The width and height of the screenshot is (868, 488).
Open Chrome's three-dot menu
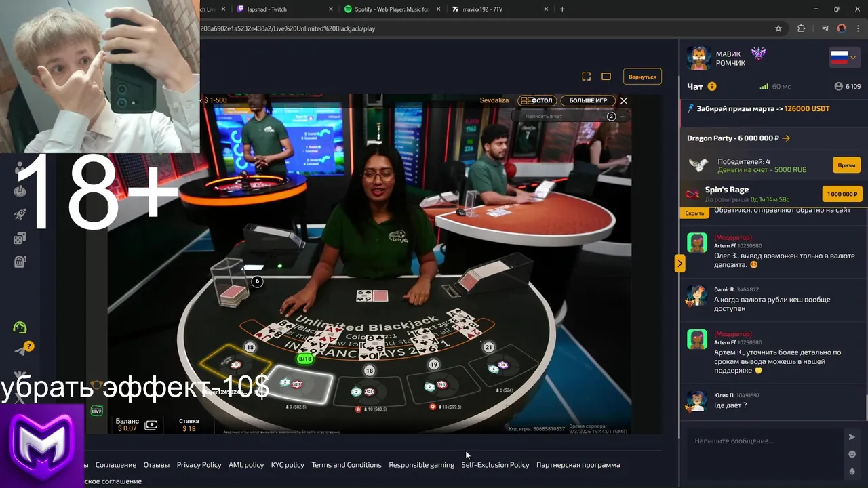click(x=857, y=28)
